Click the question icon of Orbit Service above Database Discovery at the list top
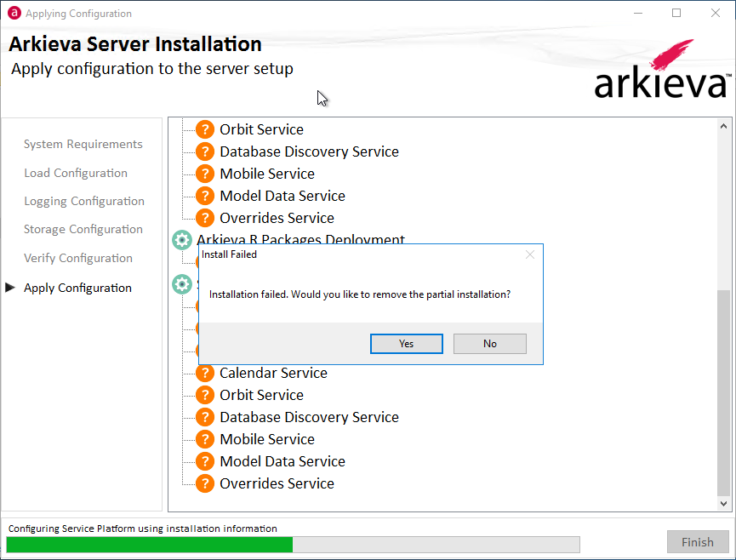The height and width of the screenshot is (560, 736). coord(205,129)
